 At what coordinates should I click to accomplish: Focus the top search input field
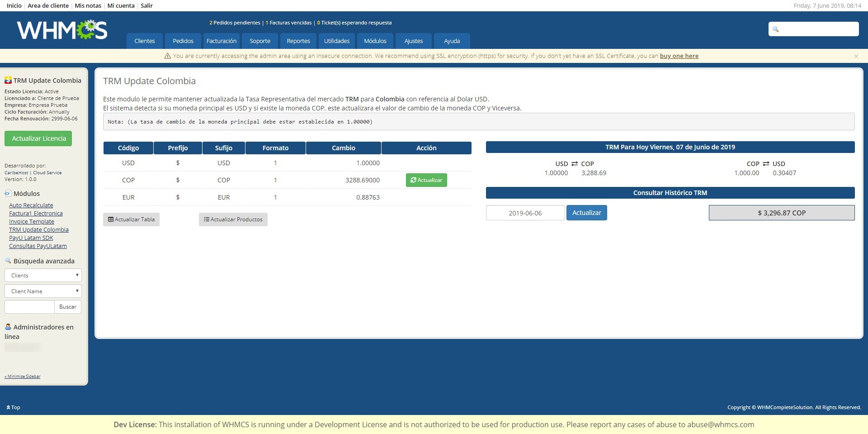pos(814,29)
